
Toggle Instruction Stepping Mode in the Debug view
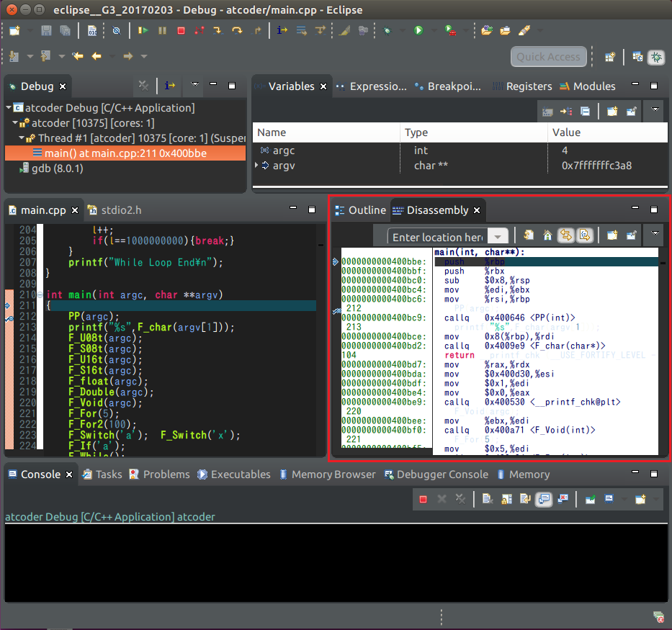point(170,86)
